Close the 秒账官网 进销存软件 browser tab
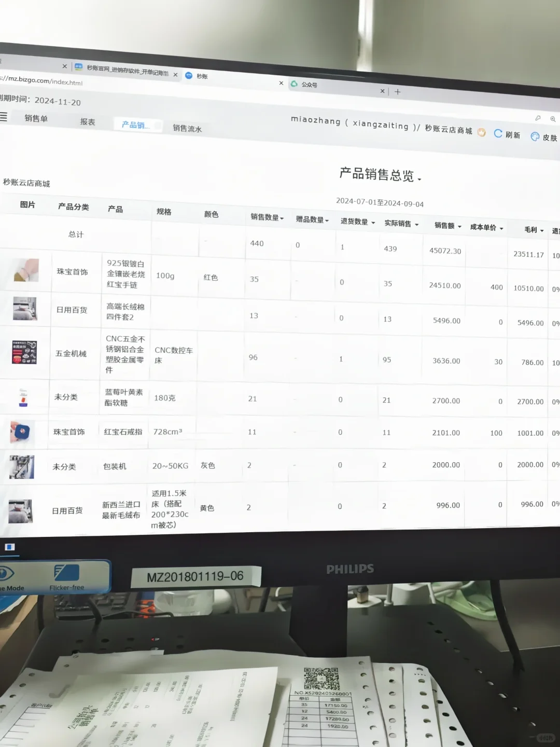 point(175,75)
